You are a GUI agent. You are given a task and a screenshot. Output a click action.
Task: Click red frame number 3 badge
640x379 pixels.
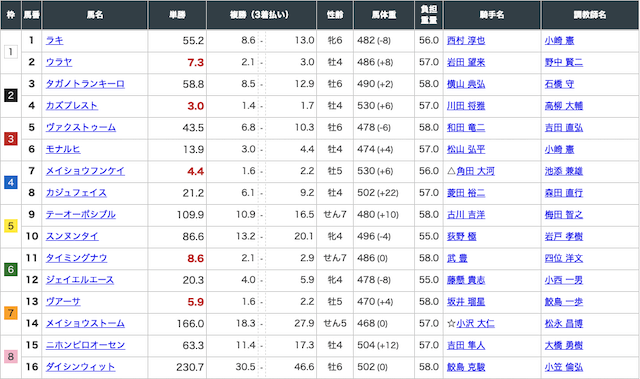point(11,139)
